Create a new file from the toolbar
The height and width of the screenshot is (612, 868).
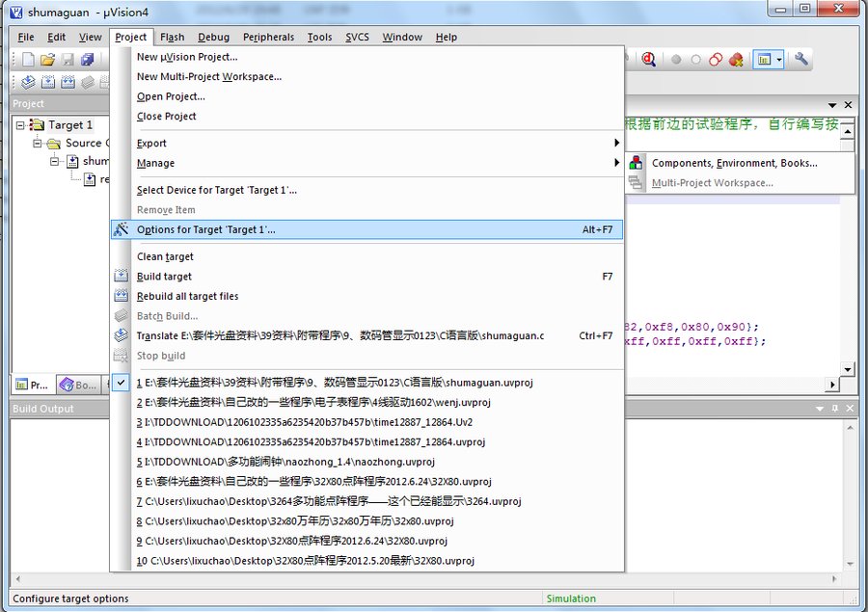click(x=27, y=59)
